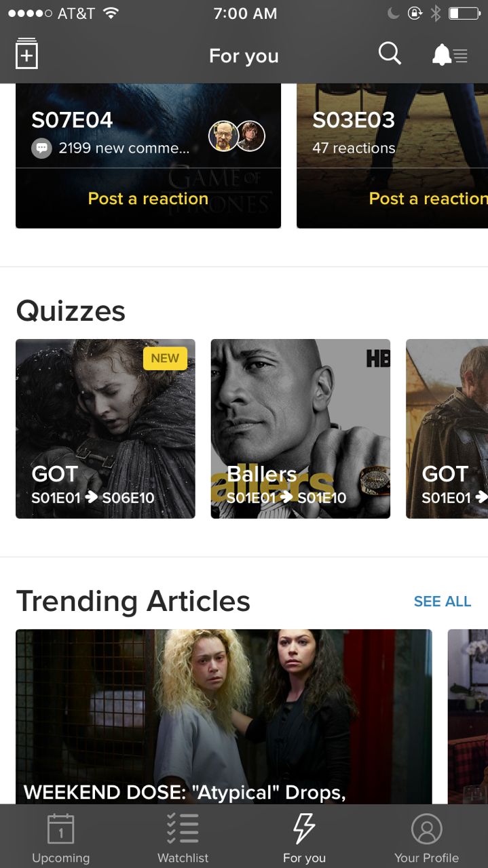The image size is (488, 868).
Task: Post a reaction for S03E03
Action: (428, 199)
